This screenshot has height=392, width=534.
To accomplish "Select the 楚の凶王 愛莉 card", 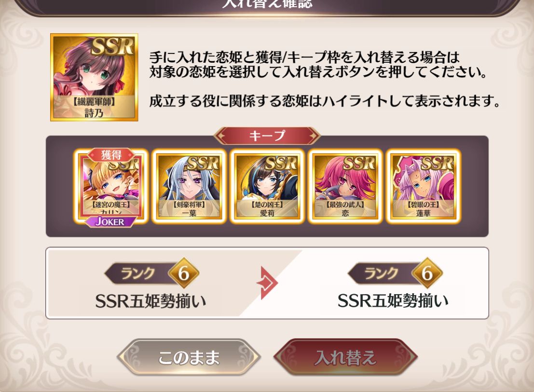I will pyautogui.click(x=267, y=186).
